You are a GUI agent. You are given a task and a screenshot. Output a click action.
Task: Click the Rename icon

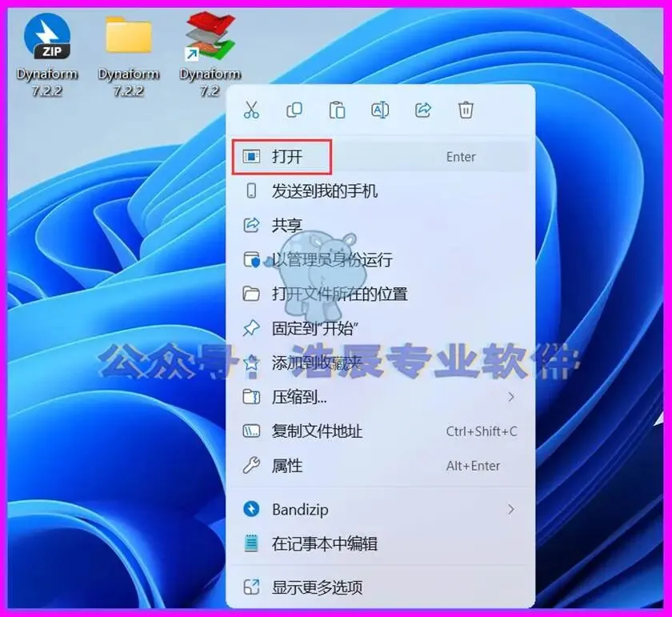[380, 110]
